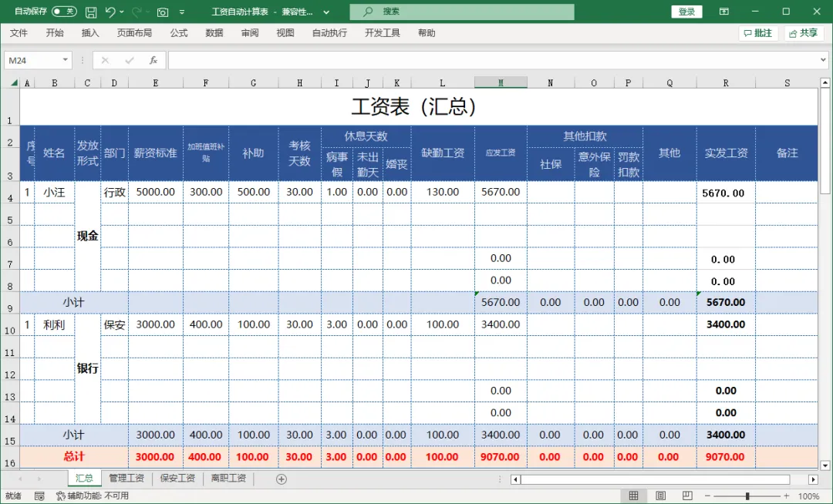
Task: Click the 登录 sign-in button
Action: click(686, 12)
